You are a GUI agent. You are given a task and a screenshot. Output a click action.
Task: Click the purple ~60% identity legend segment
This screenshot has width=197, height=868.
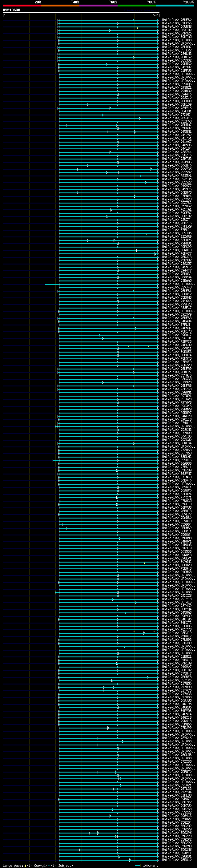[99, 6]
